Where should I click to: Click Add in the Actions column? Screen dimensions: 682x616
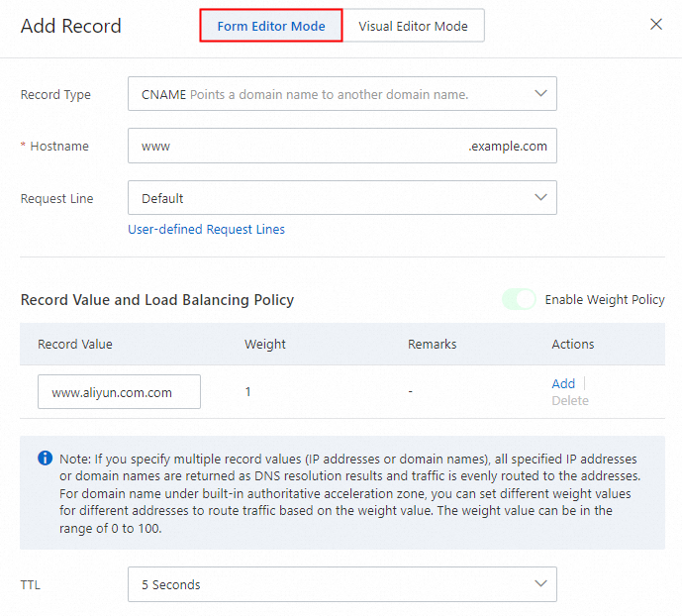click(x=563, y=383)
